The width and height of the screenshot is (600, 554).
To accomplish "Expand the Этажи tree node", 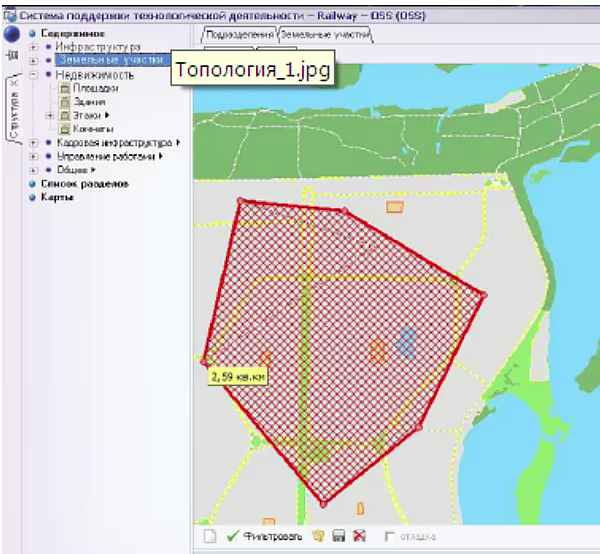I will point(50,116).
